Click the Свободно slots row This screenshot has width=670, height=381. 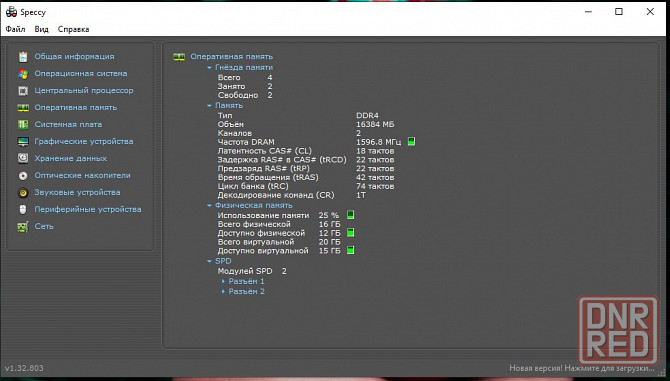tap(245, 95)
